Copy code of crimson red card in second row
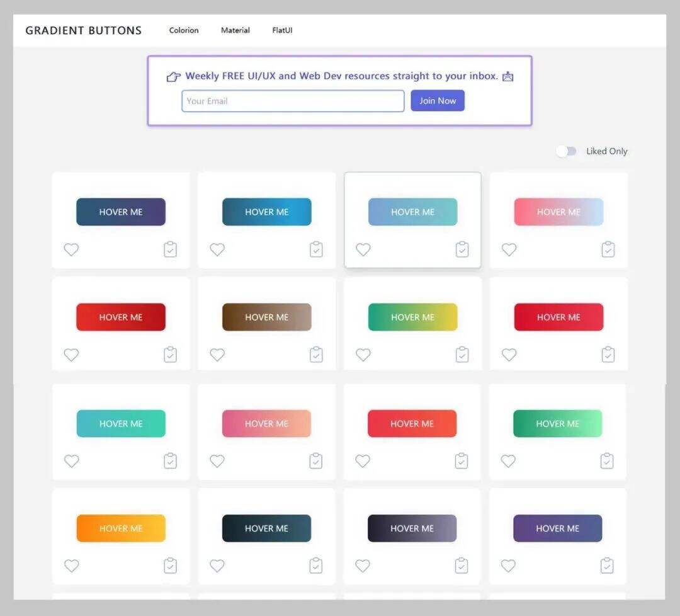 click(608, 355)
